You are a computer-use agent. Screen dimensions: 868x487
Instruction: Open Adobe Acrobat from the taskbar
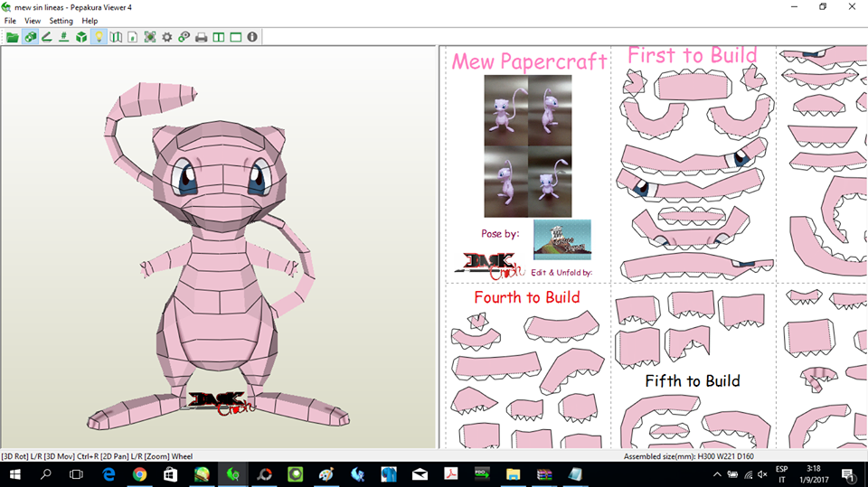(x=451, y=474)
